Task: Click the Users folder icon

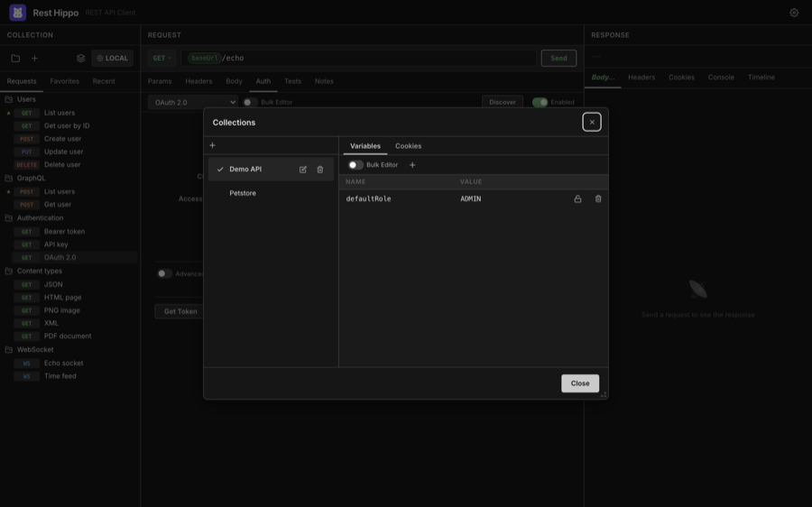Action: pos(9,99)
